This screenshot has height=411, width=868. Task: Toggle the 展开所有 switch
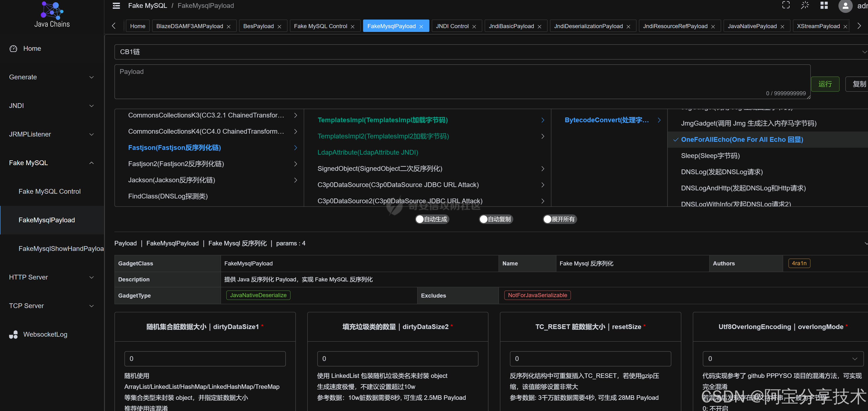tap(560, 219)
